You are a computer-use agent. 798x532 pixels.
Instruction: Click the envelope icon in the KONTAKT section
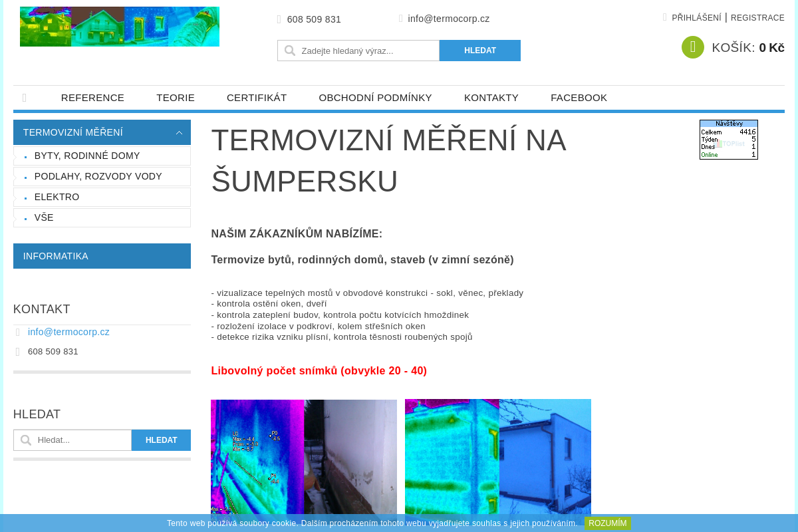[x=17, y=332]
